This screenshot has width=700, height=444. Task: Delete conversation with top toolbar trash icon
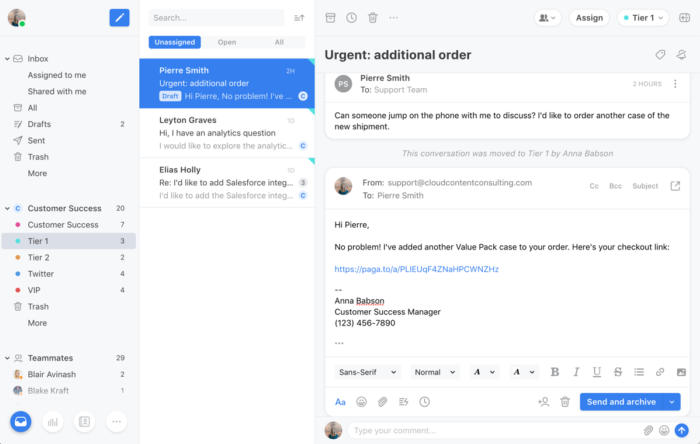[x=373, y=18]
